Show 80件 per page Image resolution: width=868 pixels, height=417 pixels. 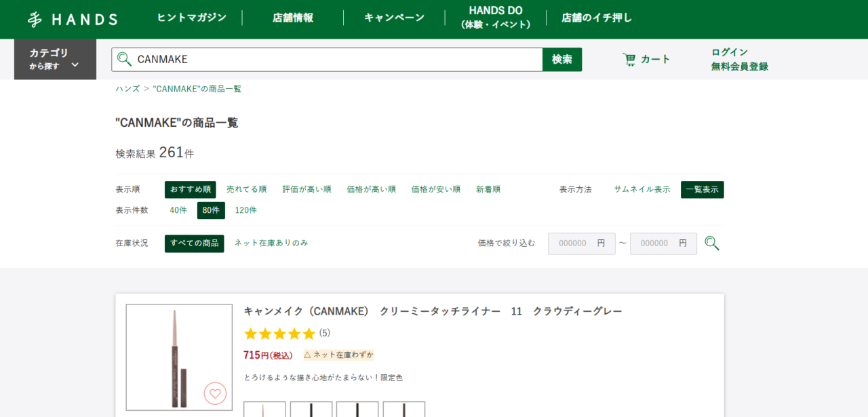(211, 210)
